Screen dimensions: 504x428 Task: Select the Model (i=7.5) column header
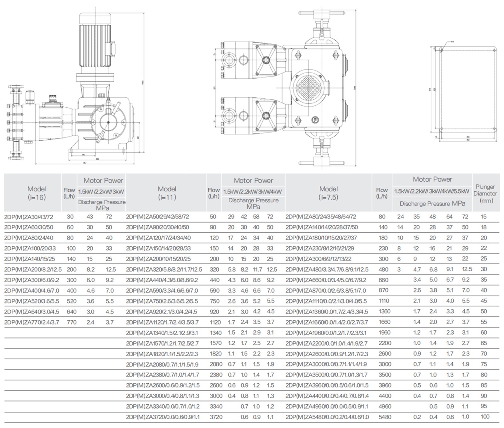[x=328, y=193]
